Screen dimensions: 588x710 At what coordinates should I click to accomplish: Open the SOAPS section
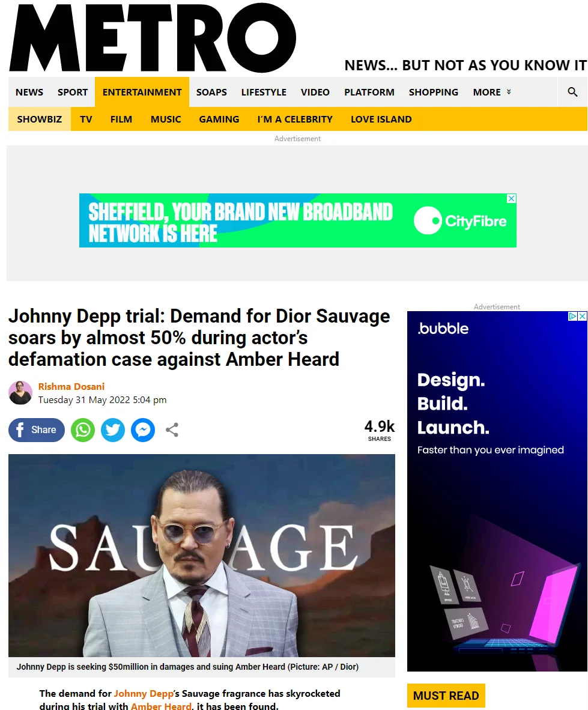(211, 92)
